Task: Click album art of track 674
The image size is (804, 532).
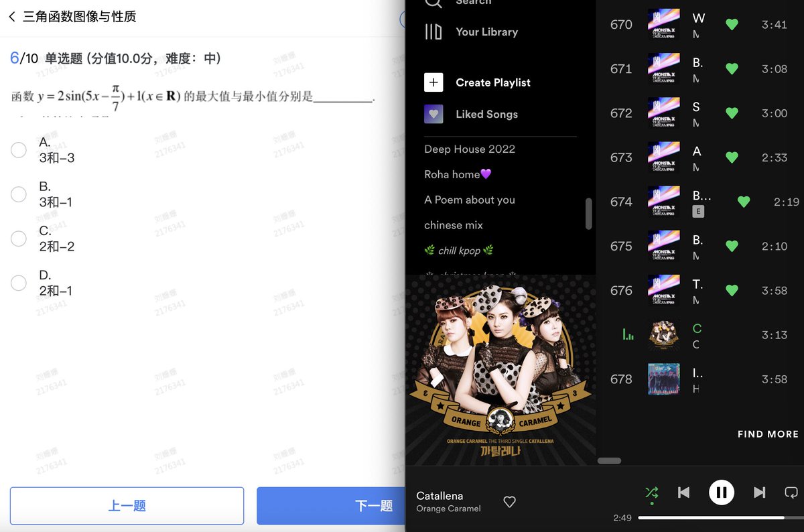Action: [x=664, y=202]
